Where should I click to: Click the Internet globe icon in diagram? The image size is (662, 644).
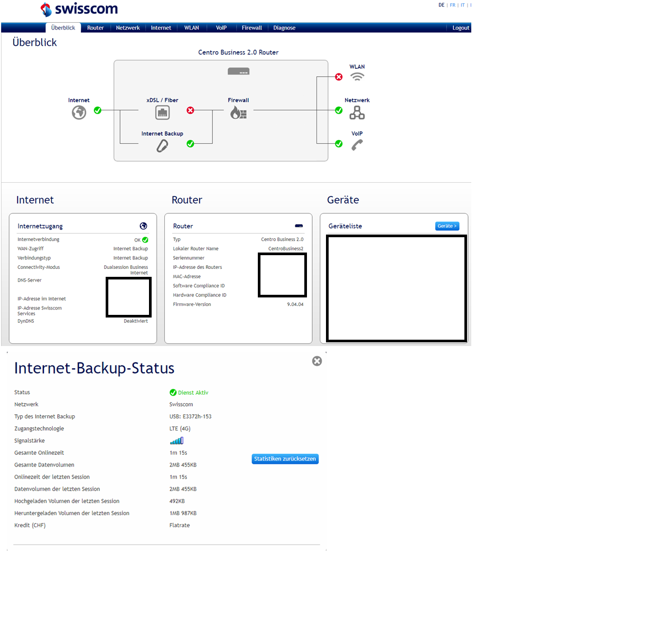(x=79, y=113)
